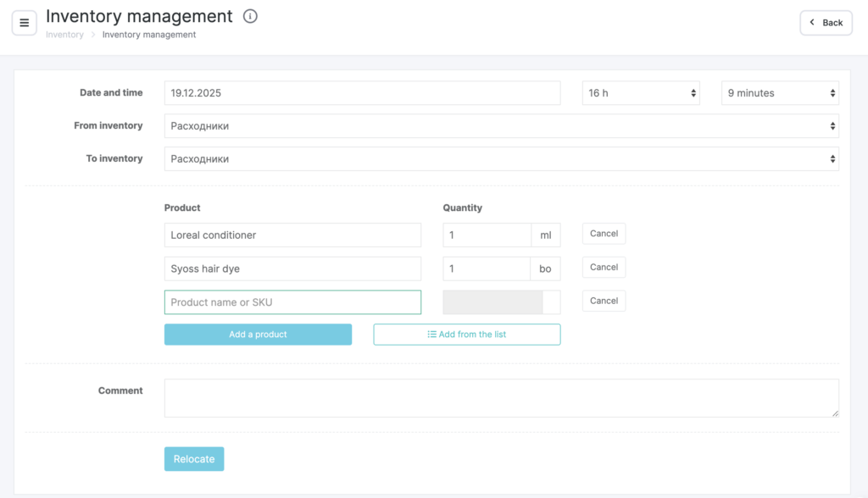Open the Inventory breadcrumb link
868x498 pixels.
click(x=64, y=35)
